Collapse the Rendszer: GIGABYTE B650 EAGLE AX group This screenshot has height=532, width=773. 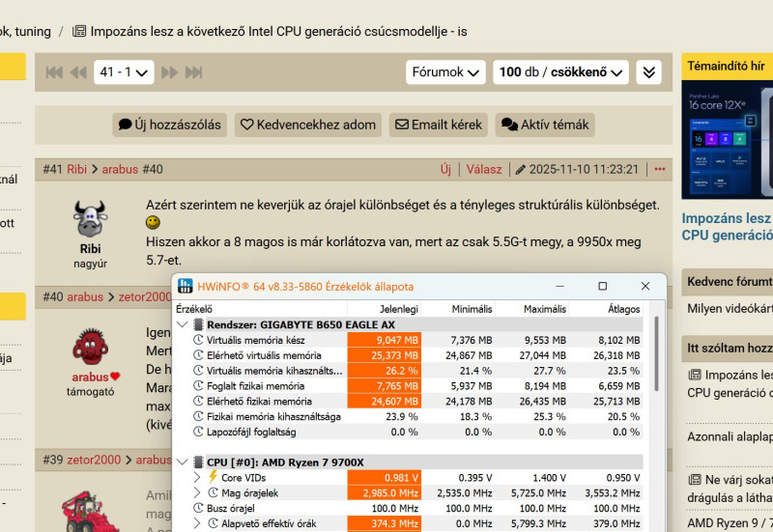point(183,324)
